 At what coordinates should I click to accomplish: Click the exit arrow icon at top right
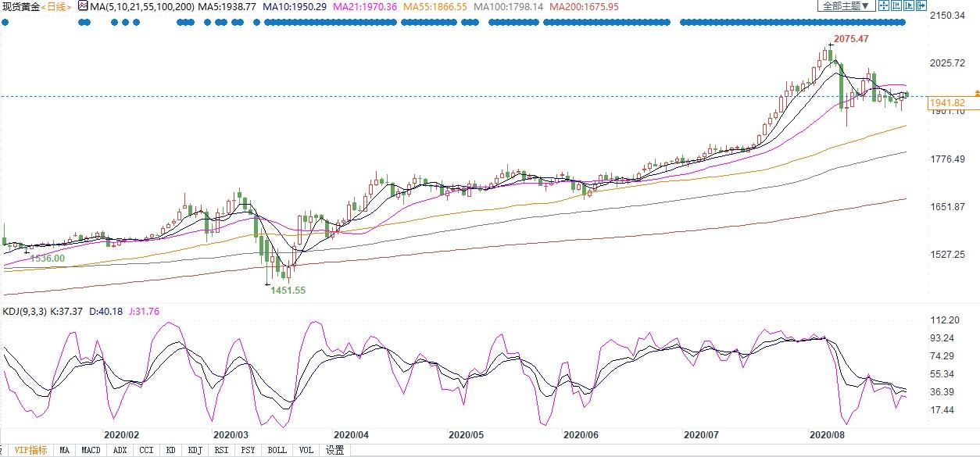coord(921,5)
